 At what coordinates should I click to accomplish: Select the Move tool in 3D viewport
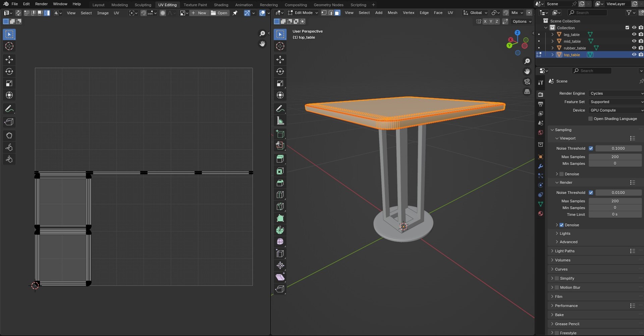(x=280, y=60)
